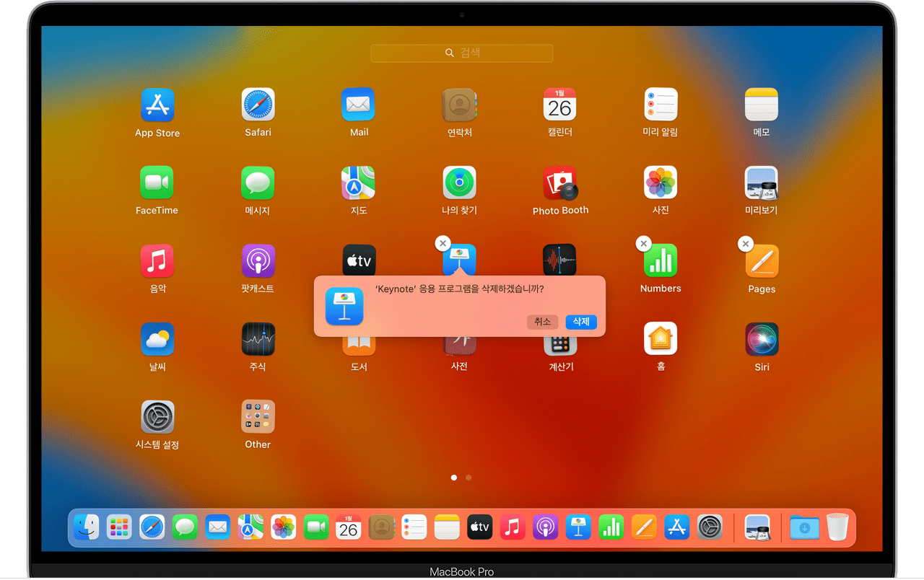Open the 지도 maps app in Launchpad
The width and height of the screenshot is (924, 580).
tap(359, 183)
